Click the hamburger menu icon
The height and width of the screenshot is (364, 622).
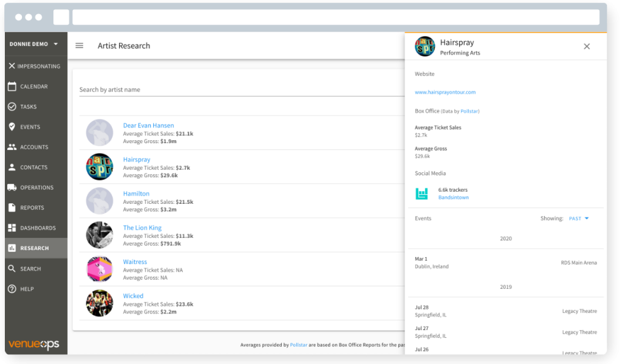point(79,45)
